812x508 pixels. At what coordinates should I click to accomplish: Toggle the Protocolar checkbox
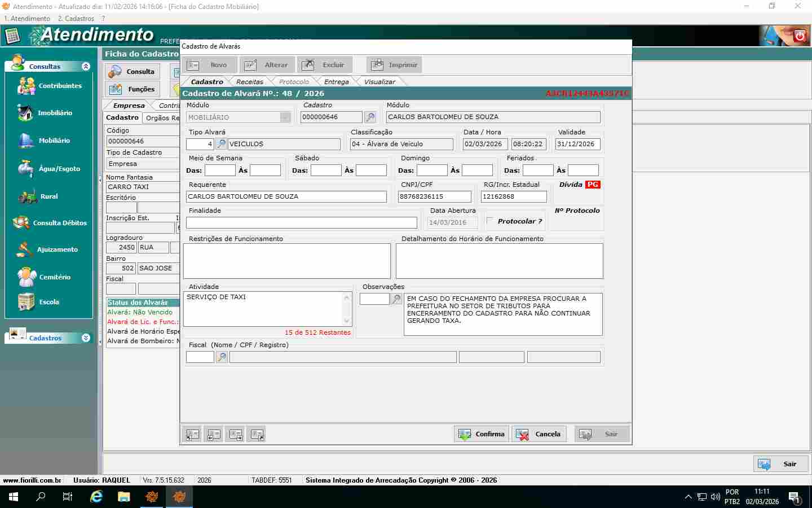click(x=489, y=221)
